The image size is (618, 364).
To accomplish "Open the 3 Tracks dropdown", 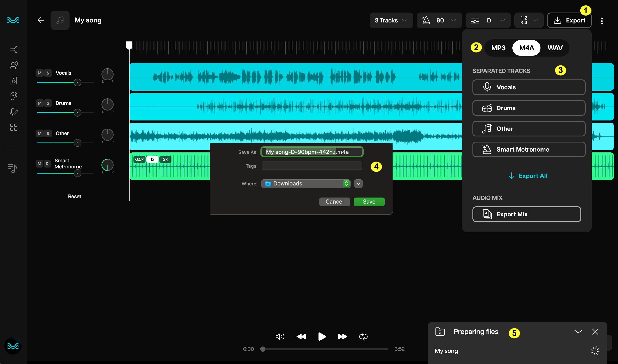I will (391, 20).
